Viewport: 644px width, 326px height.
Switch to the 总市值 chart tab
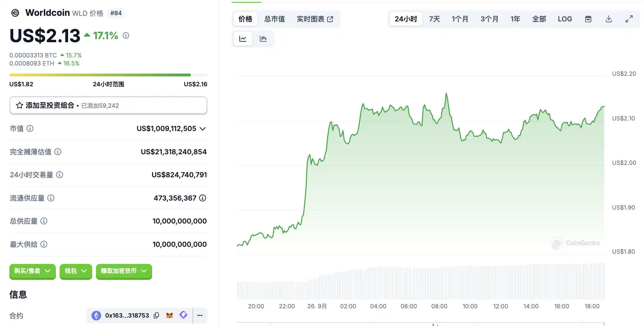point(274,19)
